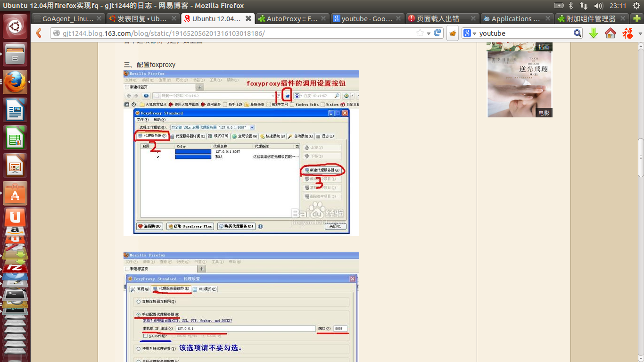Click the 电影 label under the poster
This screenshot has width=644, height=362.
click(x=544, y=113)
